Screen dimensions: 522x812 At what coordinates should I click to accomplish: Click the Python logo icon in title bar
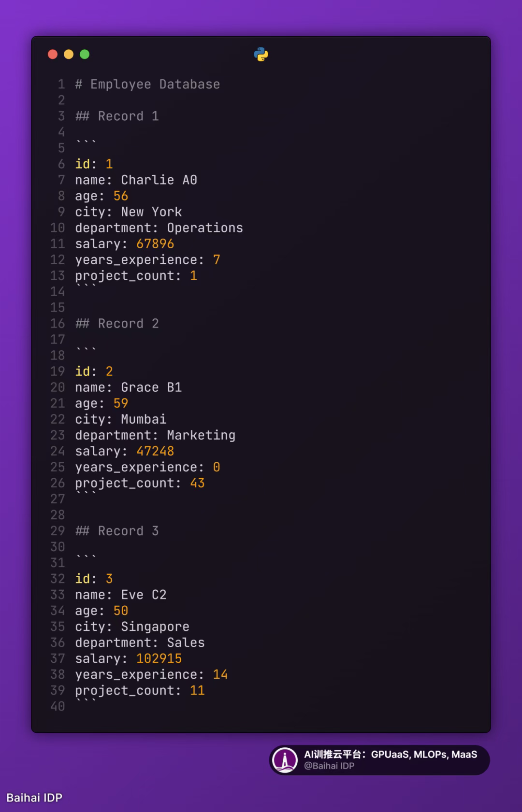tap(261, 55)
